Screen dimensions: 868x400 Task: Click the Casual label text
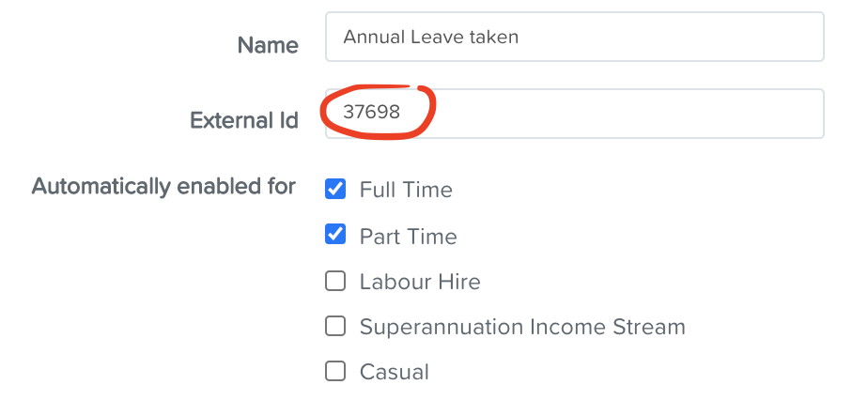(x=395, y=372)
